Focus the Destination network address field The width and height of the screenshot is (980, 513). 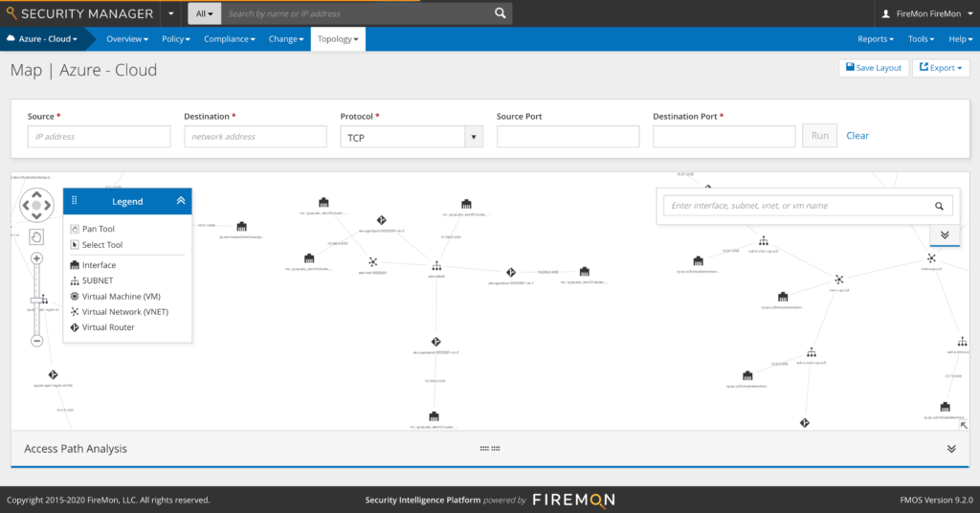point(255,136)
